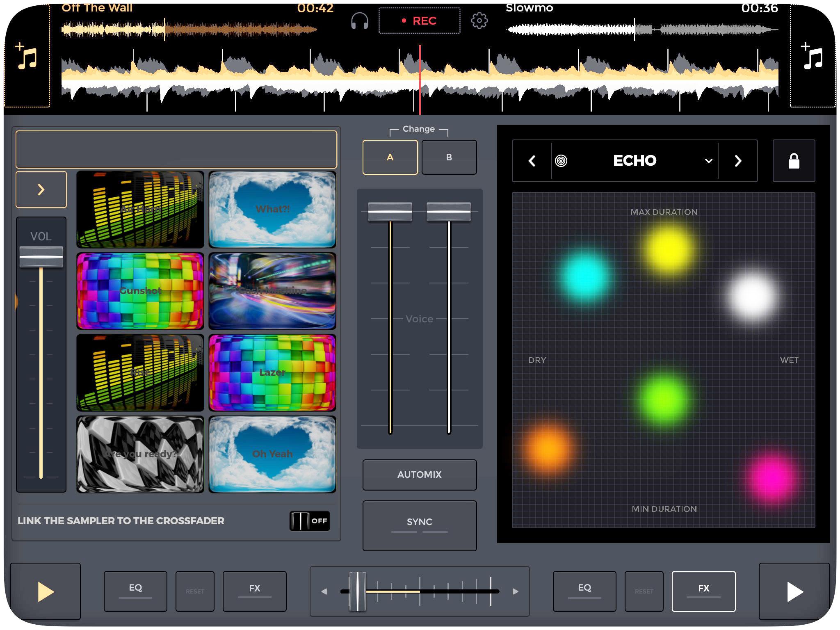The height and width of the screenshot is (630, 840).
Task: Switch to next effect with right chevron
Action: pos(738,161)
